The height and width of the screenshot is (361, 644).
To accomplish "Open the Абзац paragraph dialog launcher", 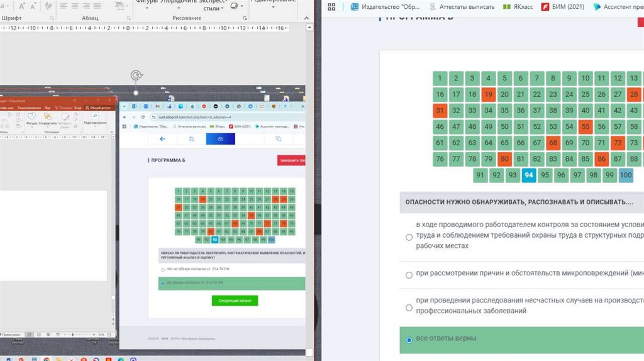I will [128, 18].
